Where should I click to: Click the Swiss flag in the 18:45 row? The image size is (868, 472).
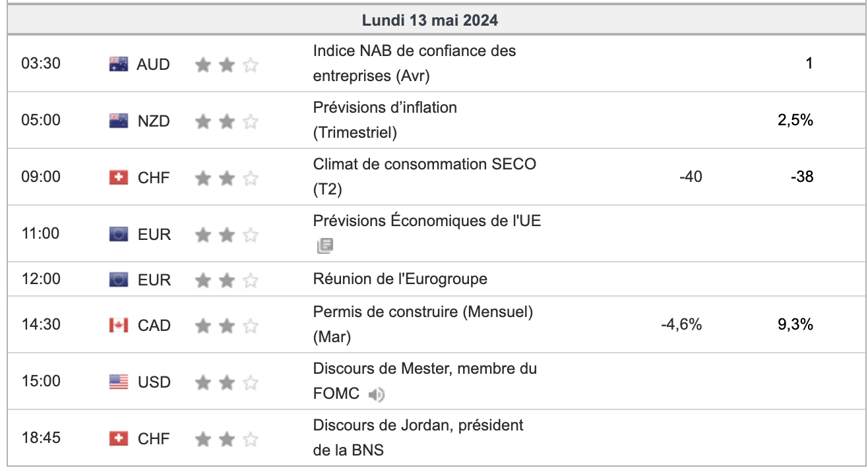coord(118,438)
